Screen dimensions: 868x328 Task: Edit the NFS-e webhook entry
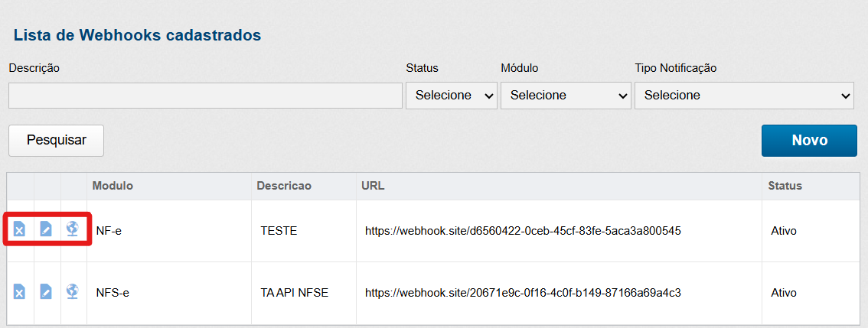(x=46, y=291)
